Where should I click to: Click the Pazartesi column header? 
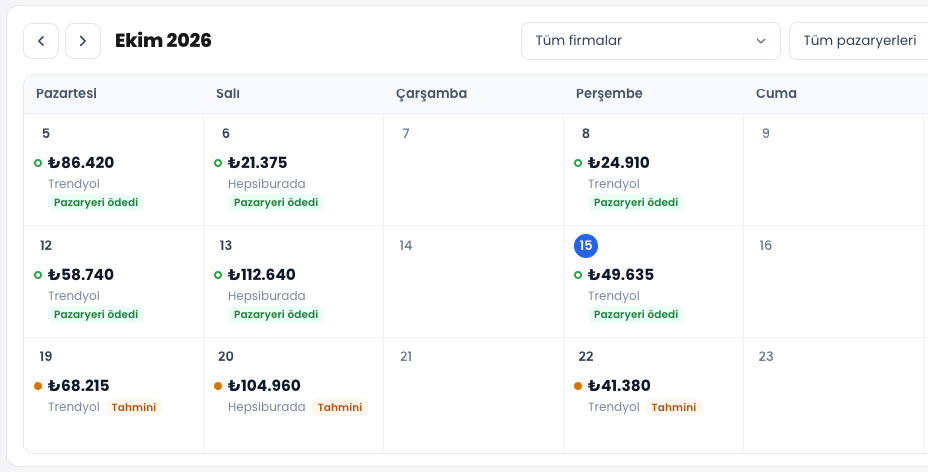(66, 93)
